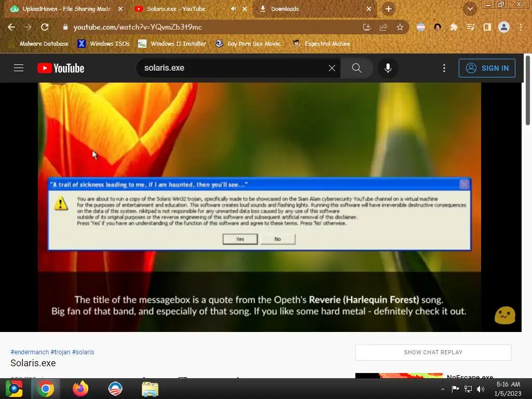Click the install app icon in address bar

pyautogui.click(x=366, y=27)
